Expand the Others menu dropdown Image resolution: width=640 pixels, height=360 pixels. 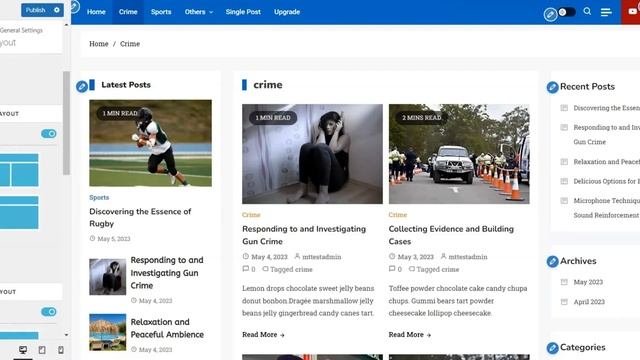point(199,12)
